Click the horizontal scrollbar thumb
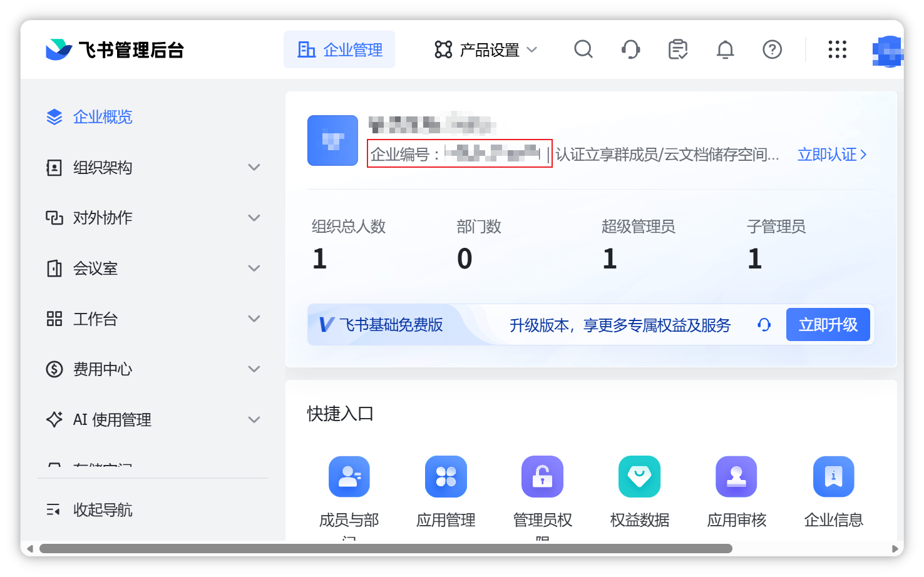The height and width of the screenshot is (577, 924). tap(386, 548)
